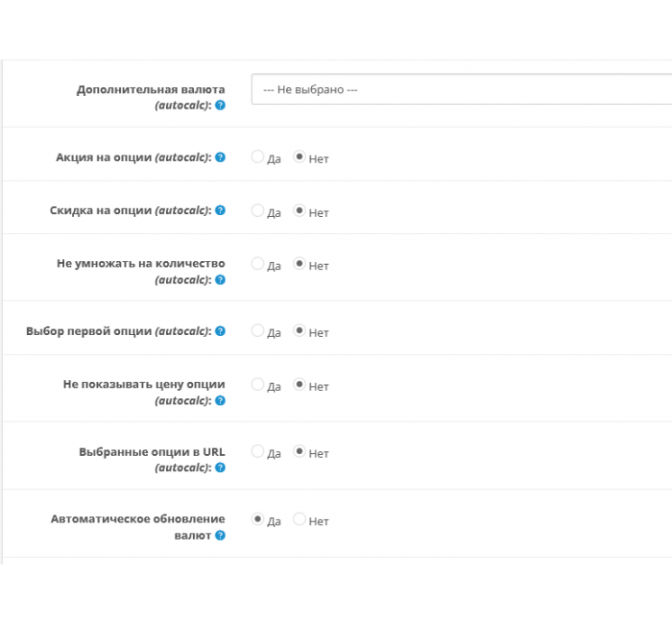This screenshot has width=672, height=624.
Task: Select Нет for Акция на опции
Action: click(x=300, y=156)
